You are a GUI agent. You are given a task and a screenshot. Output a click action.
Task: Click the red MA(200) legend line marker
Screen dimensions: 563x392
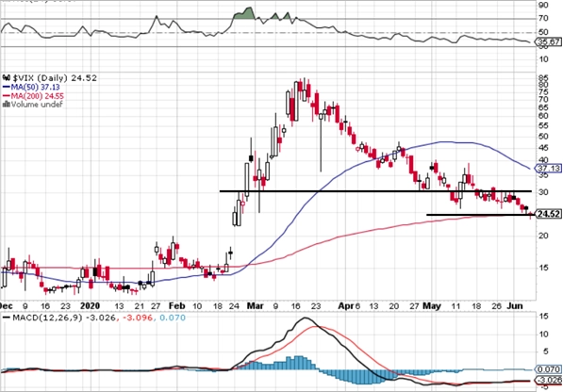click(x=6, y=96)
